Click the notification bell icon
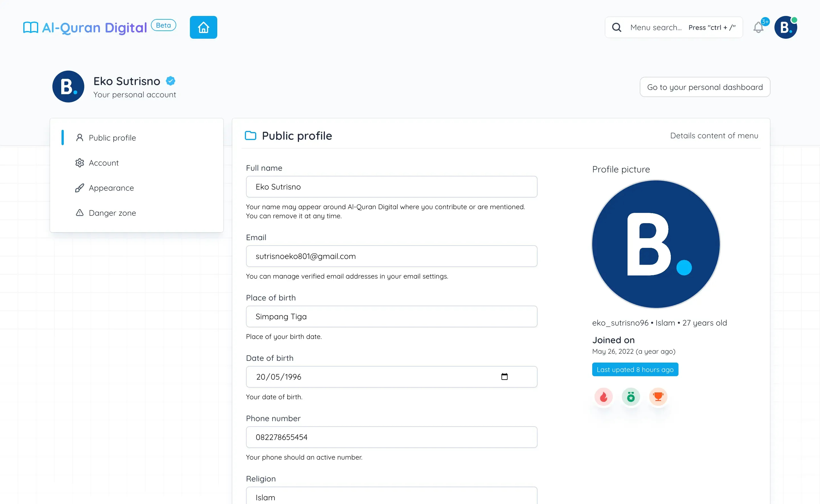 [x=758, y=27]
